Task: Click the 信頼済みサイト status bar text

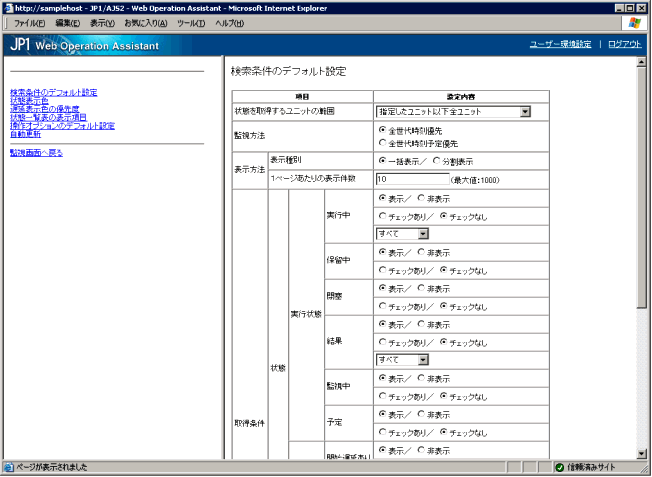Action: [590, 467]
